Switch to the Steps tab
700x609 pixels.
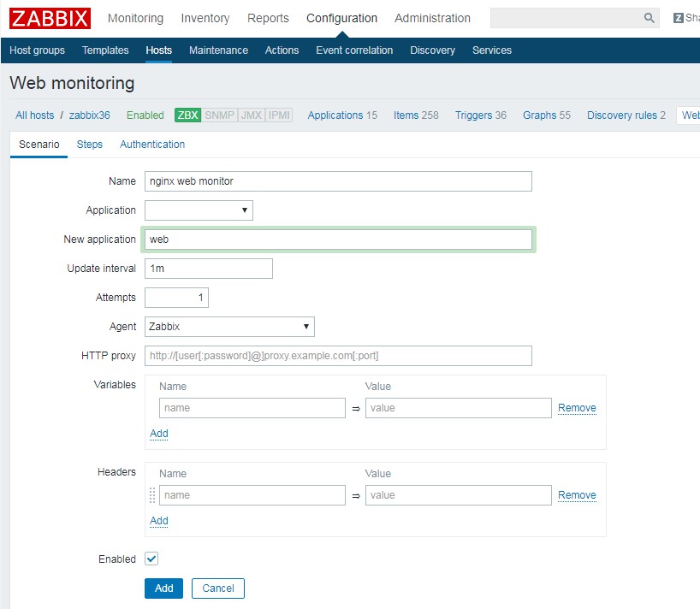pyautogui.click(x=90, y=145)
